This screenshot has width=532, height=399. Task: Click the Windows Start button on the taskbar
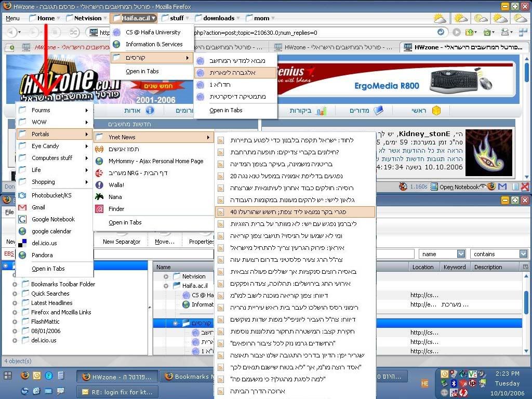click(7, 375)
